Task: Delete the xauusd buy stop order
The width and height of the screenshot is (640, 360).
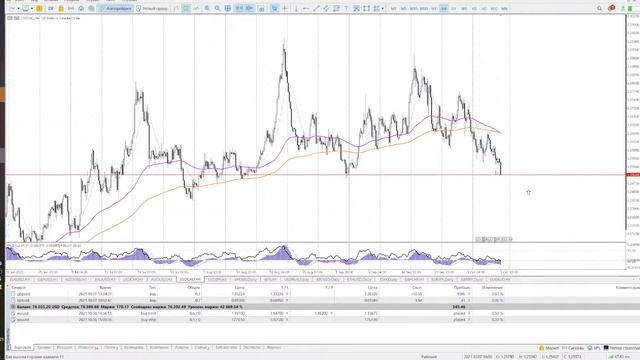Action: point(469,320)
